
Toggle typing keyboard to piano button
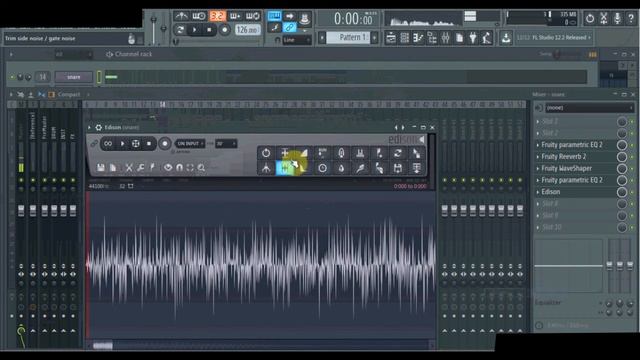point(274,16)
